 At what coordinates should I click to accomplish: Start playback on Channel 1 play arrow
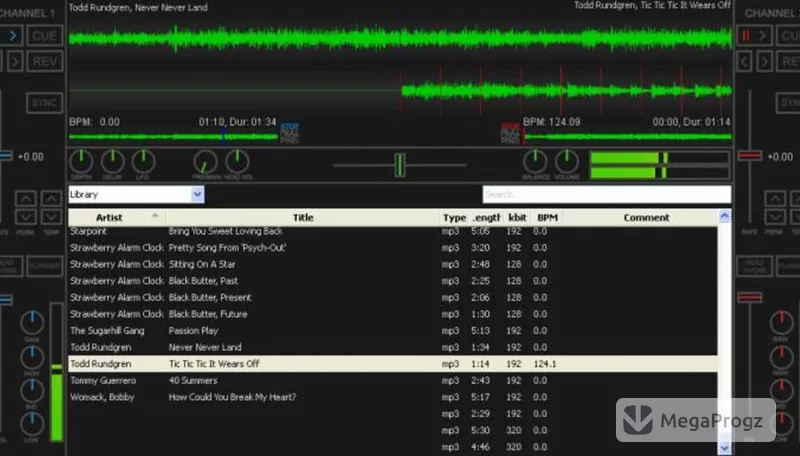tap(10, 36)
